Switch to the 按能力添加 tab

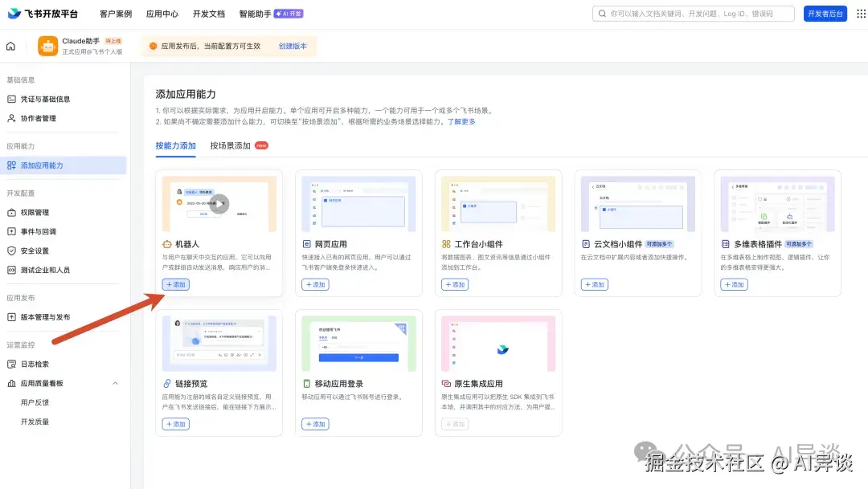[x=175, y=145]
